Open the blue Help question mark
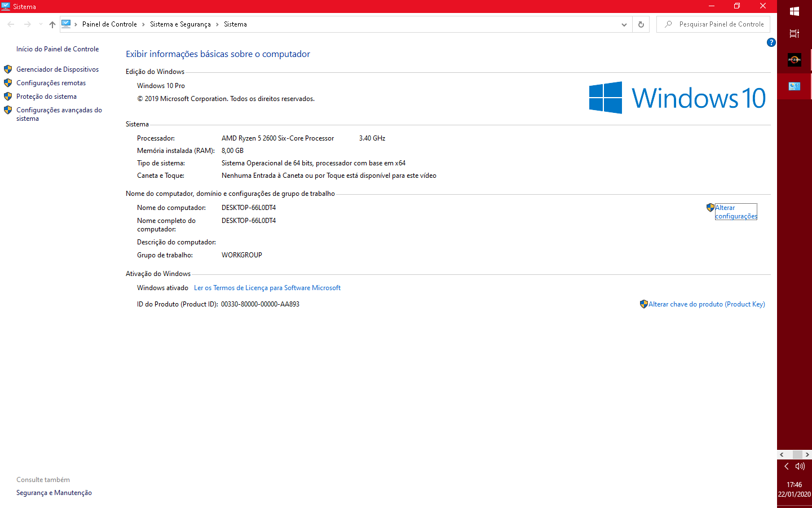 [x=771, y=42]
